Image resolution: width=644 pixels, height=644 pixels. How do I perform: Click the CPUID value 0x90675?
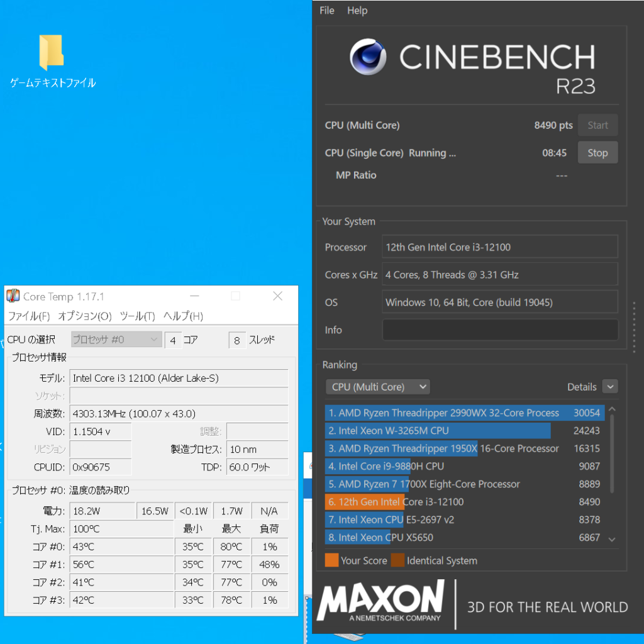point(101,467)
